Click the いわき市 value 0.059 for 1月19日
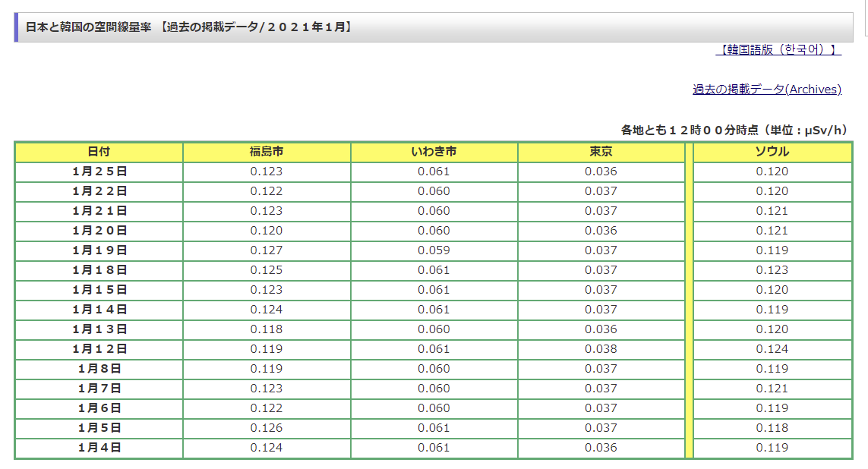This screenshot has width=868, height=469. [434, 250]
